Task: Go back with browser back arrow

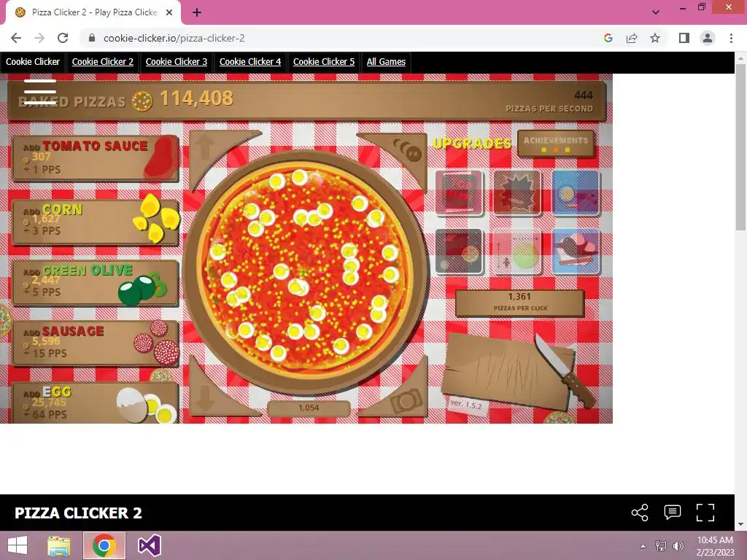Action: point(16,38)
